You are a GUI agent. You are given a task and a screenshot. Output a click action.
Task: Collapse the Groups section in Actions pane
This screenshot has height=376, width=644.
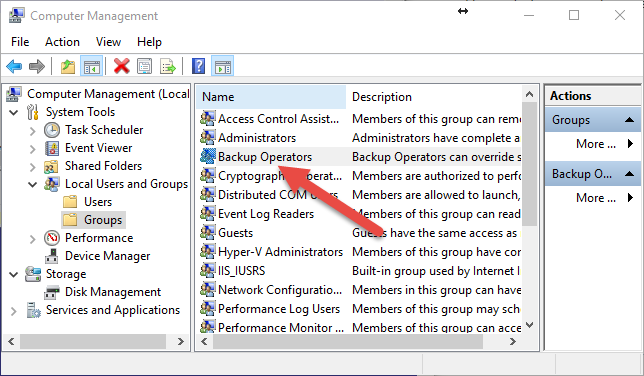coord(629,120)
